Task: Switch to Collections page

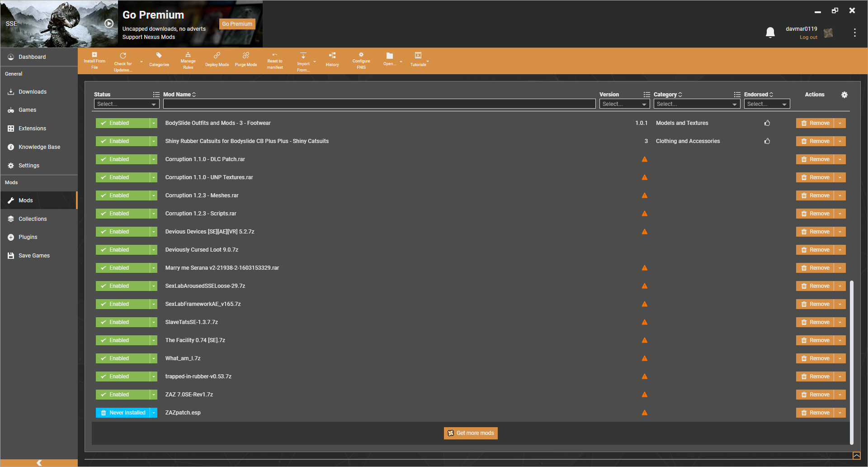Action: click(39, 219)
